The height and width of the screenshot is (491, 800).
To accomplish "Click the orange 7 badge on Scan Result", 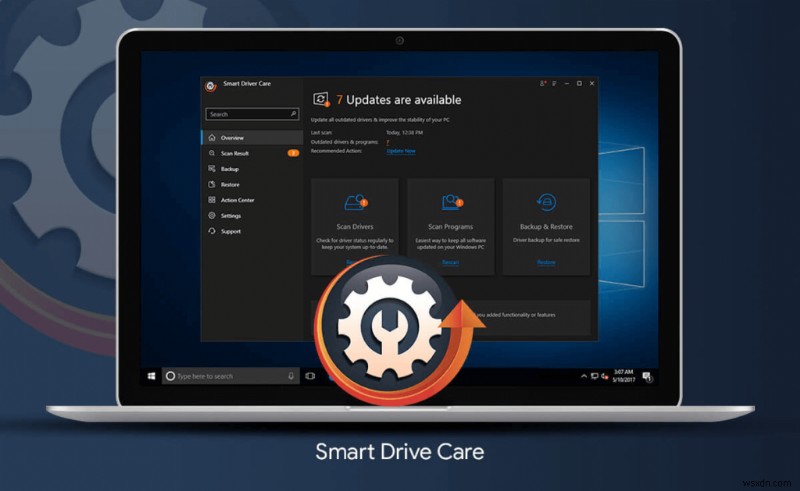I will 293,153.
